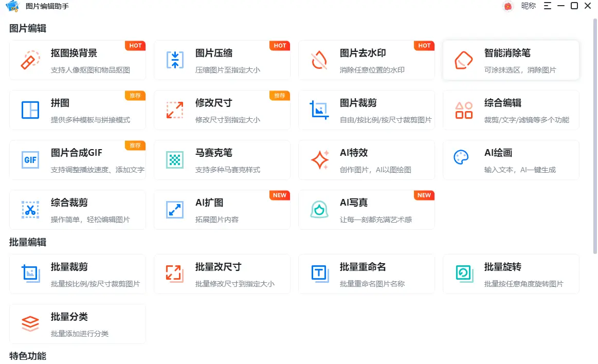598x364 pixels.
Task: Click the 批量编辑 section heading
Action: pos(28,243)
